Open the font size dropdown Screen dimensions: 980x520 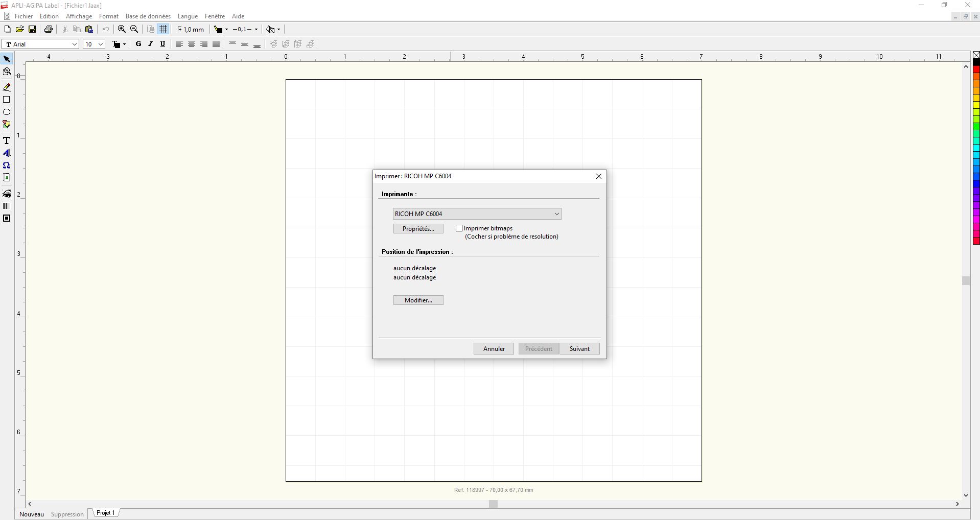click(100, 44)
